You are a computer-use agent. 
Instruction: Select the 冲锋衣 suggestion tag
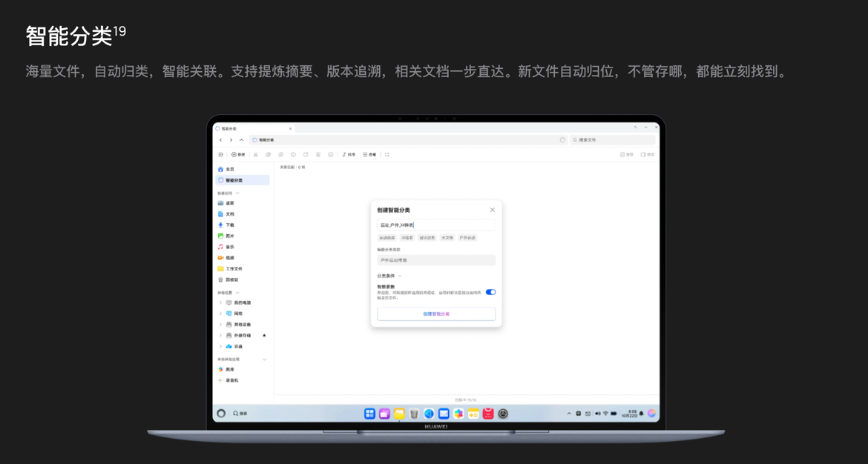click(x=407, y=238)
